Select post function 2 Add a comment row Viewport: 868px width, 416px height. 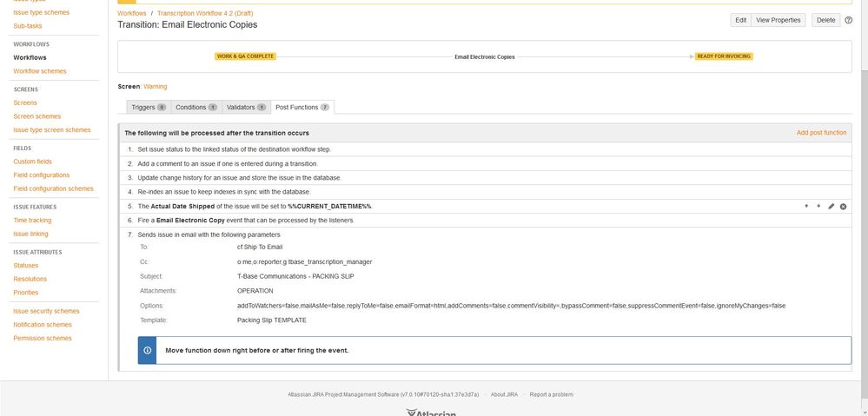coord(485,164)
